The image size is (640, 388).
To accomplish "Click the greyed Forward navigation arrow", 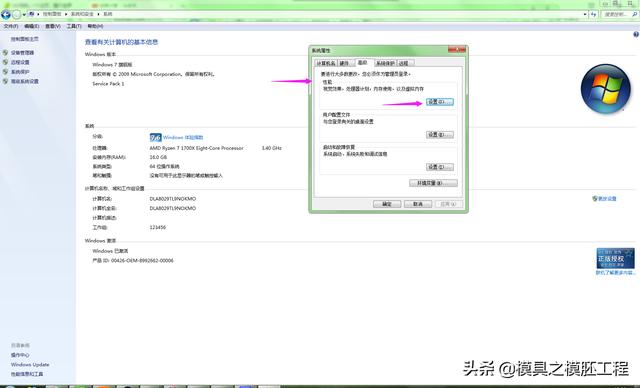I will pyautogui.click(x=16, y=15).
